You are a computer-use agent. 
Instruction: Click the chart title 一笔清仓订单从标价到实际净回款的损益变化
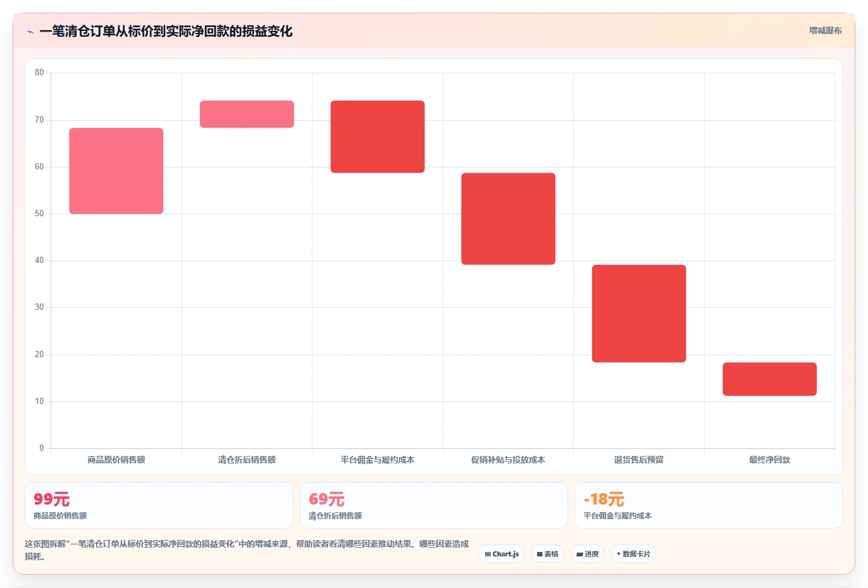click(x=166, y=32)
